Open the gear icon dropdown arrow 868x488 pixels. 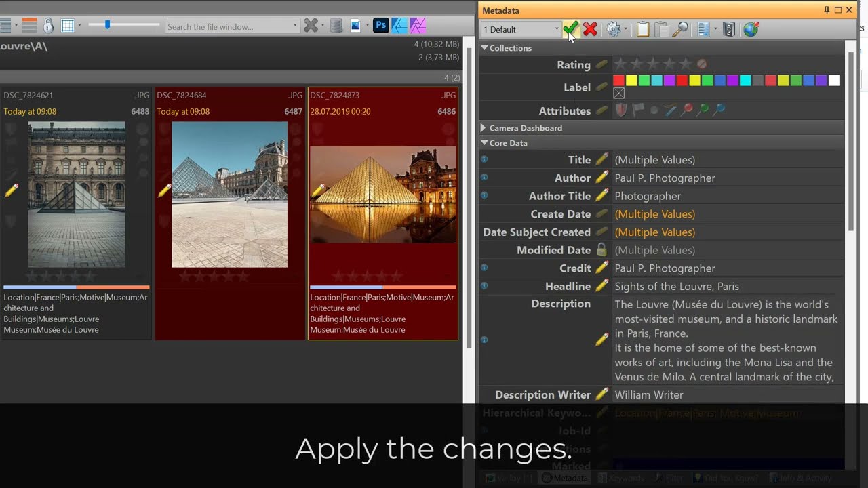(x=626, y=29)
